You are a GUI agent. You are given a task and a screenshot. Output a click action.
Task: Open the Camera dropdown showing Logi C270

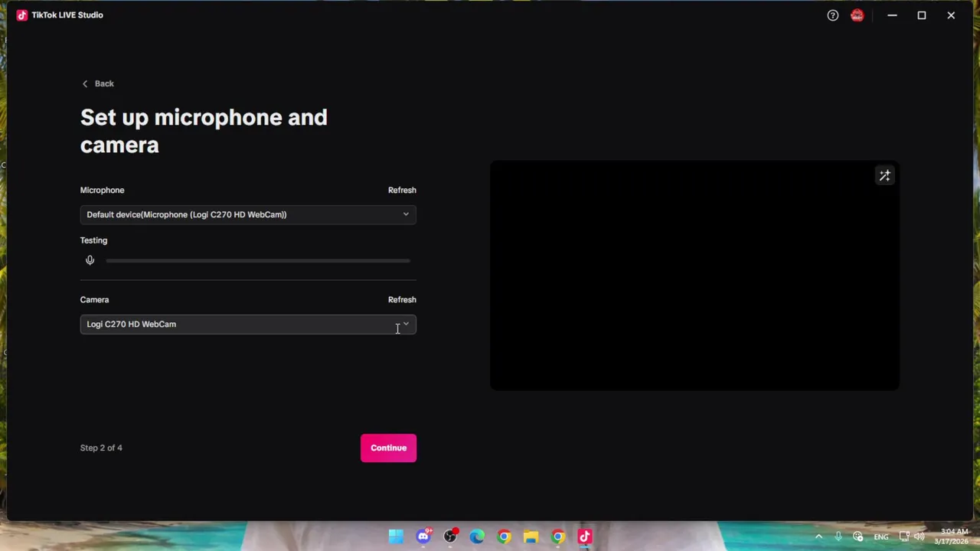[248, 324]
